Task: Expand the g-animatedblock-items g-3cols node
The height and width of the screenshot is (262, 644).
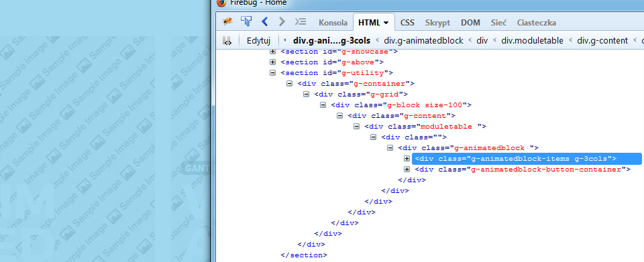Action: pyautogui.click(x=407, y=158)
